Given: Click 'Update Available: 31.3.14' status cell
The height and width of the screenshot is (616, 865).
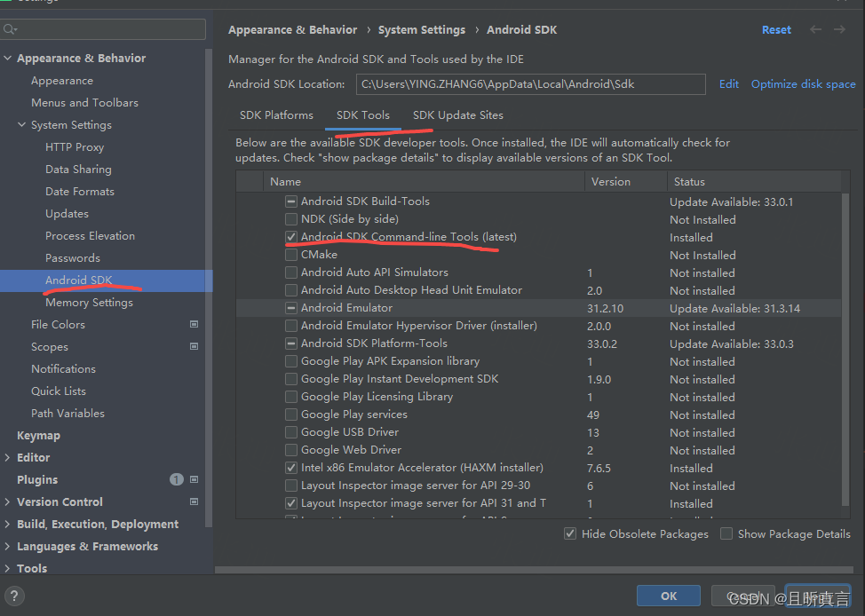Looking at the screenshot, I should tap(734, 308).
